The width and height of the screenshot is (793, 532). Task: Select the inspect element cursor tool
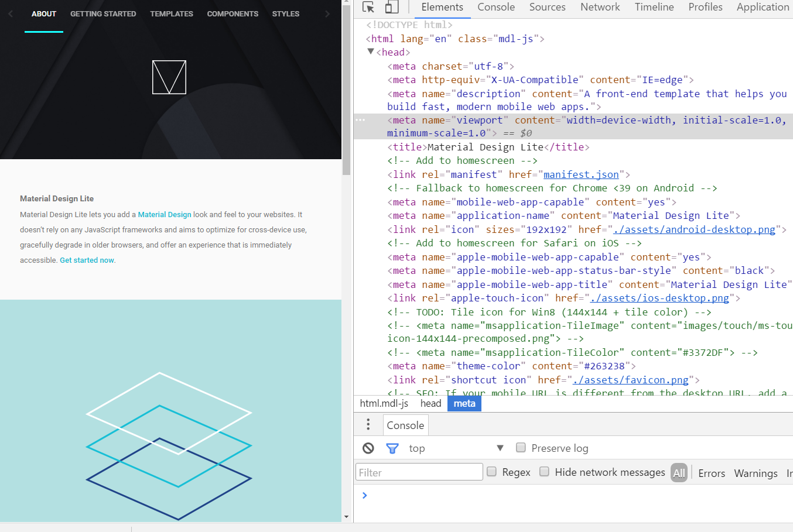pos(368,7)
